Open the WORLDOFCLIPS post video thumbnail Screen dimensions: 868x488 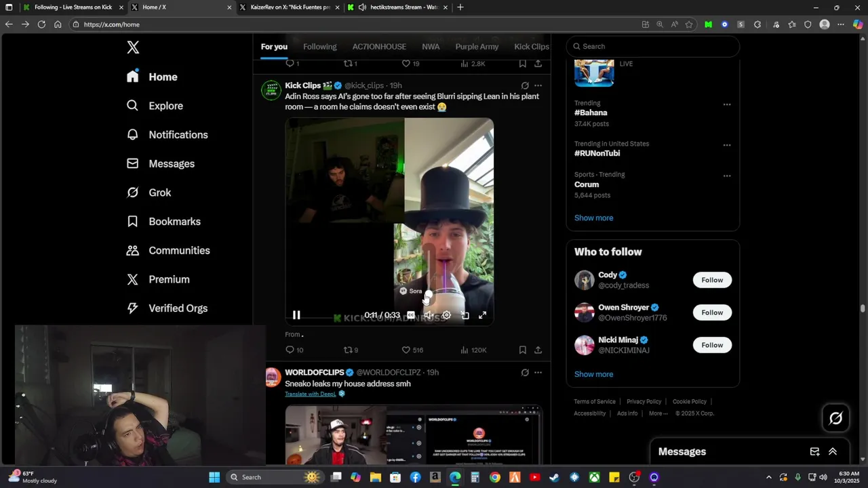pos(414,435)
